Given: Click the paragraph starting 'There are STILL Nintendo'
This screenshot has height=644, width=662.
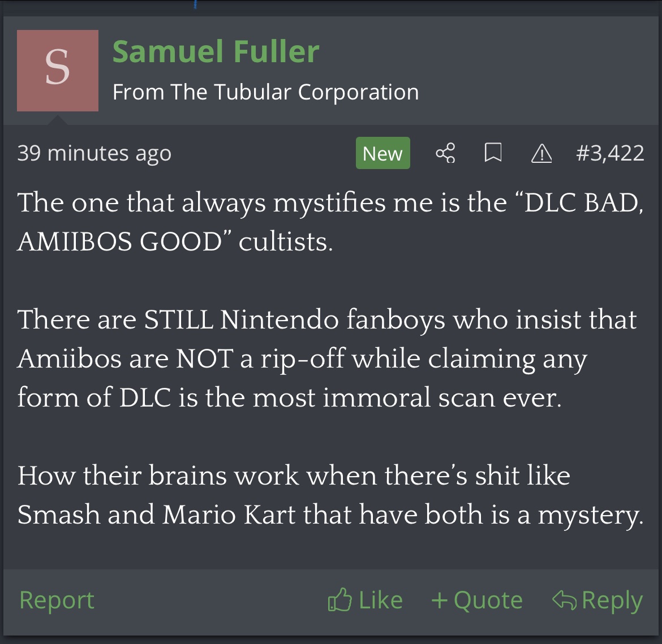Looking at the screenshot, I should (x=327, y=358).
